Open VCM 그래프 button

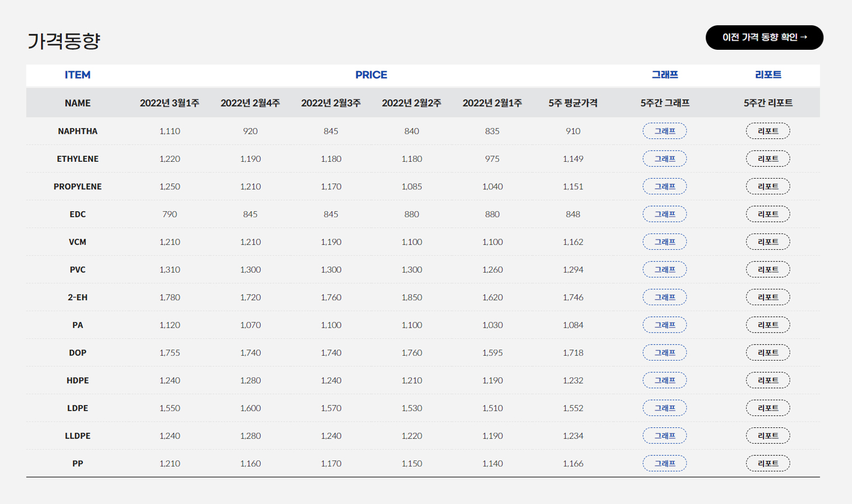point(665,242)
